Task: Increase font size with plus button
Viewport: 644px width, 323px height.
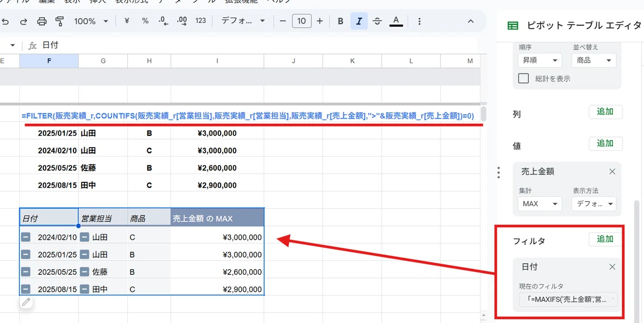Action: (x=320, y=21)
